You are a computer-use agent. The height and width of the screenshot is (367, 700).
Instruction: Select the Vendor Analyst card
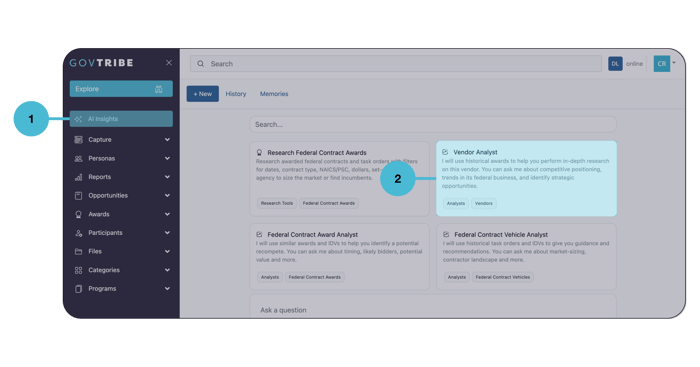(526, 179)
